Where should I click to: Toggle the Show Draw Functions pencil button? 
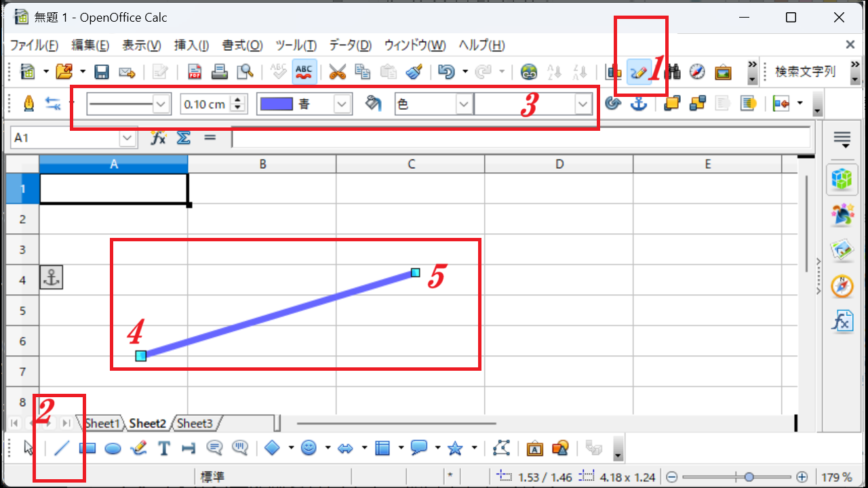638,71
